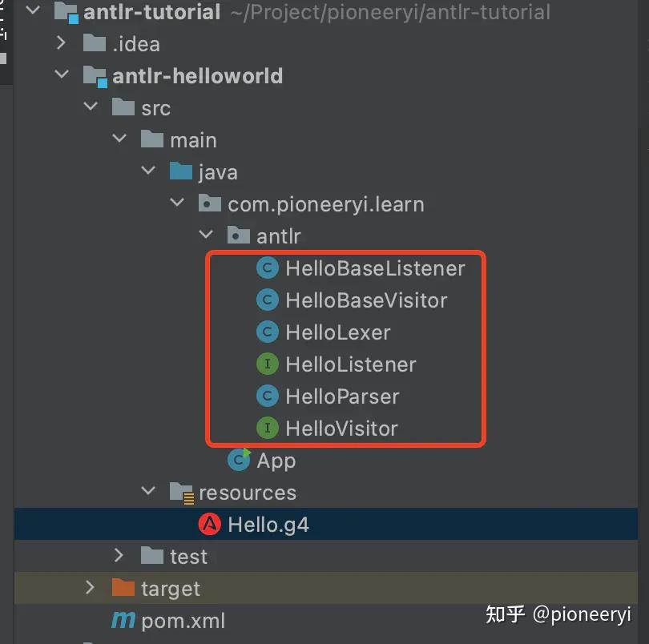
Task: Click the HelloParser class icon
Action: 267,396
